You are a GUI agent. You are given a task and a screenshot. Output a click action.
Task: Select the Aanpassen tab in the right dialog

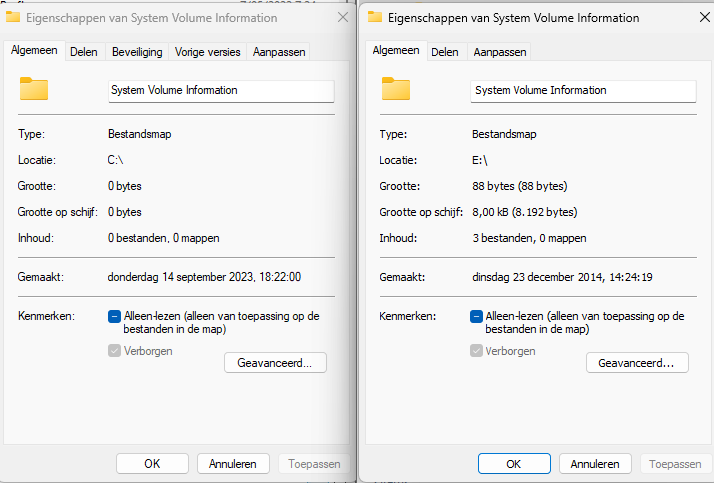pyautogui.click(x=499, y=52)
